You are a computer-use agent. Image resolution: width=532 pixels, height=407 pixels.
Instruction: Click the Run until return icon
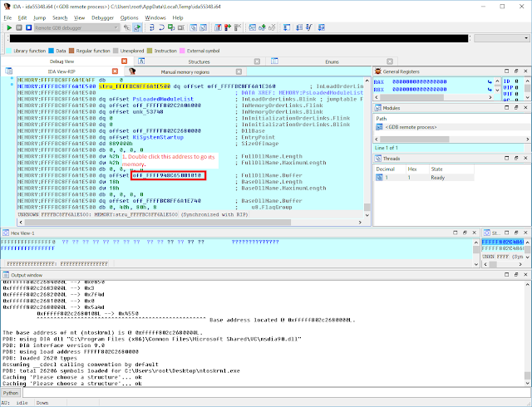(x=171, y=27)
